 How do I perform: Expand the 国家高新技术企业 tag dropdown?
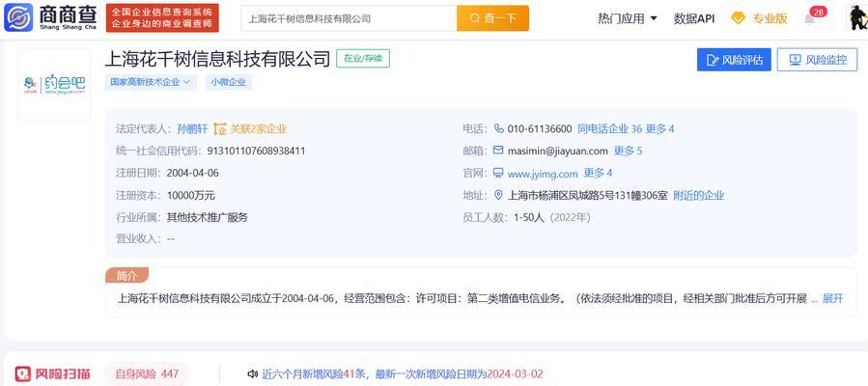click(x=150, y=82)
